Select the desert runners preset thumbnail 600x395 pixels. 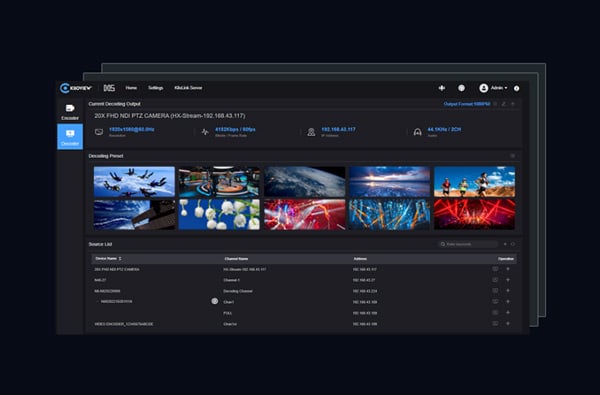tap(474, 181)
